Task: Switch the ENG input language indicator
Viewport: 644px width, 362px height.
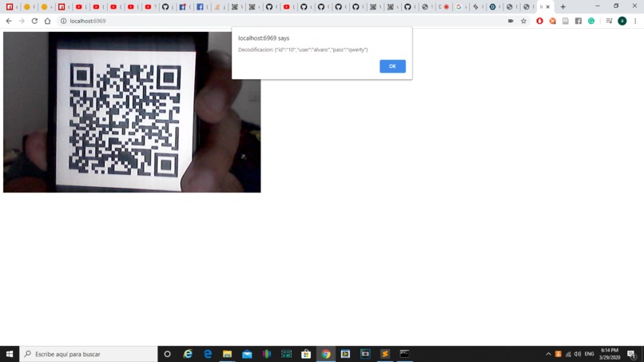Action: click(590, 354)
